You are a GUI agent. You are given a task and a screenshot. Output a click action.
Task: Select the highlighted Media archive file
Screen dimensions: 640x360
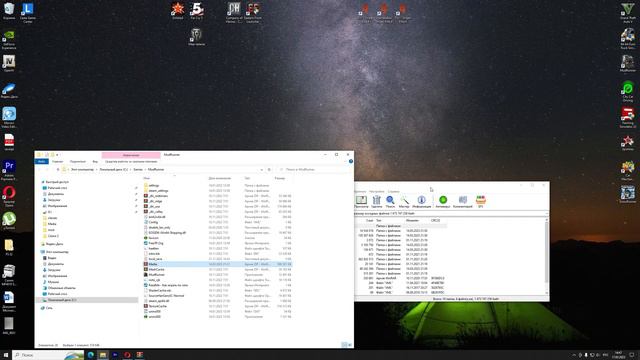[x=218, y=264]
